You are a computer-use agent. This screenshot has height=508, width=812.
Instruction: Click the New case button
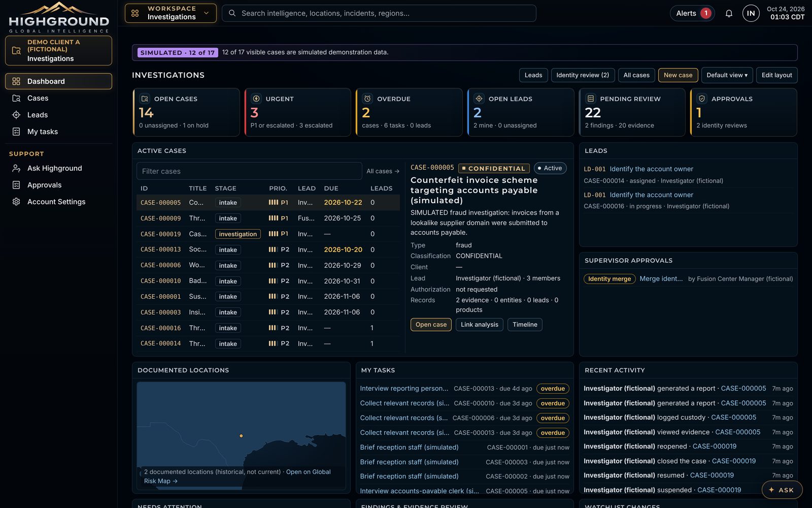678,75
